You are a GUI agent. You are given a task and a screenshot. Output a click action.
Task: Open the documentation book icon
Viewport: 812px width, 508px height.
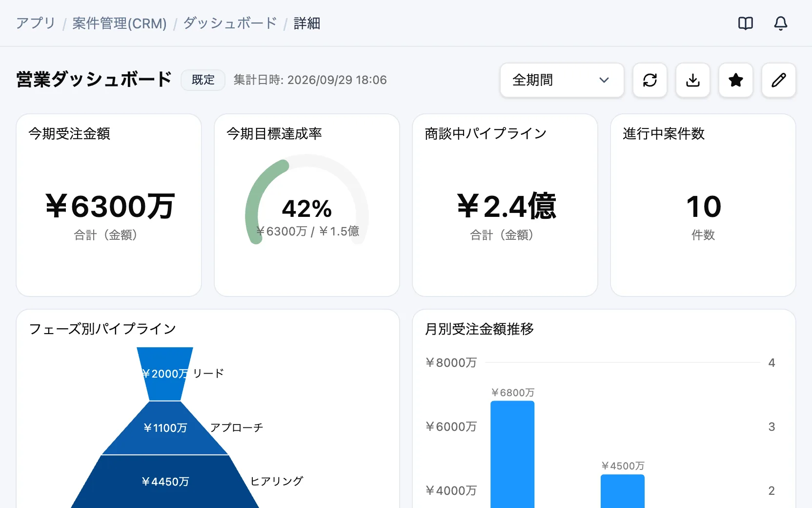pyautogui.click(x=746, y=23)
